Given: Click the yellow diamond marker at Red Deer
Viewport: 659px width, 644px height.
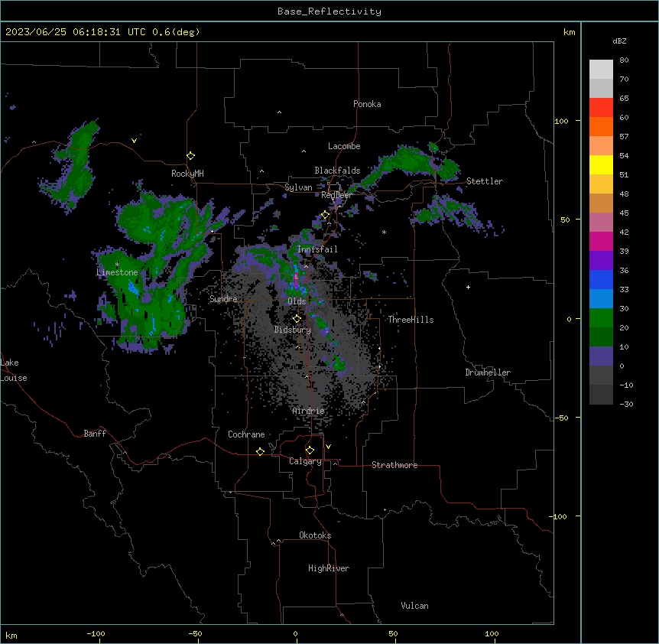Looking at the screenshot, I should pos(326,215).
